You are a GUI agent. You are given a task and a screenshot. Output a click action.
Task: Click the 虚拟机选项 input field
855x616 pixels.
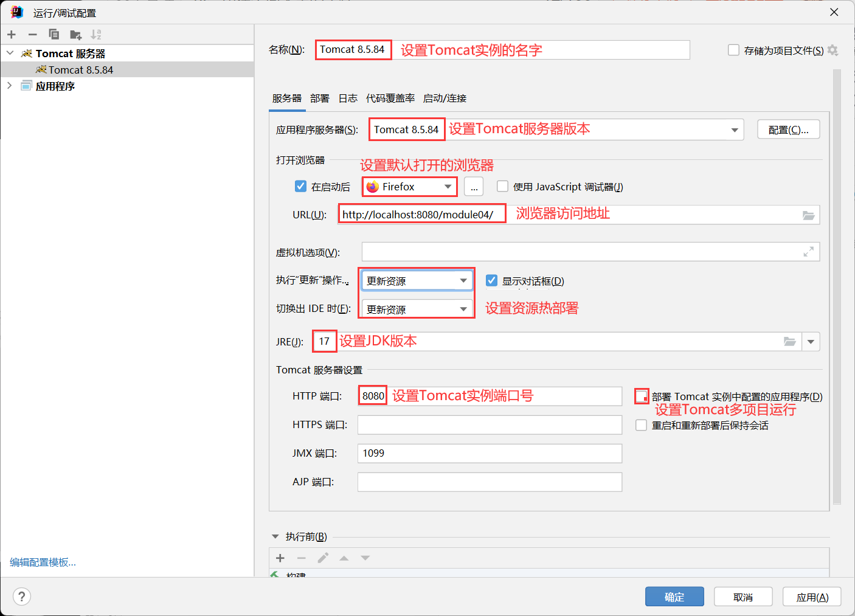click(590, 252)
